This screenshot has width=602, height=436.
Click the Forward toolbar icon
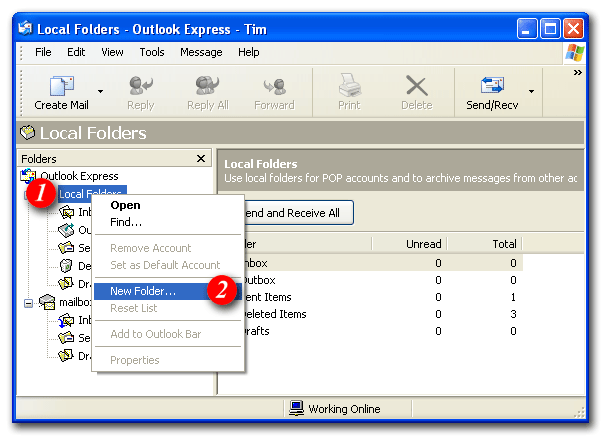point(274,87)
